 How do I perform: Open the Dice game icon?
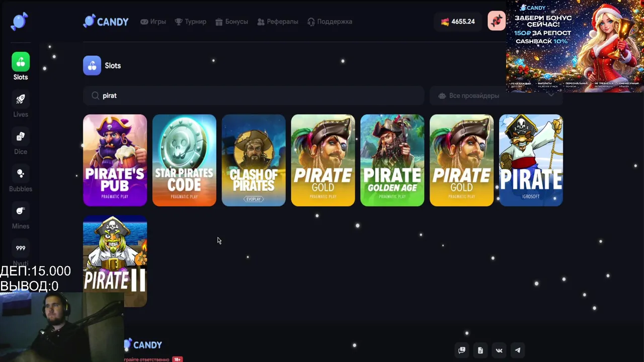pos(21,136)
